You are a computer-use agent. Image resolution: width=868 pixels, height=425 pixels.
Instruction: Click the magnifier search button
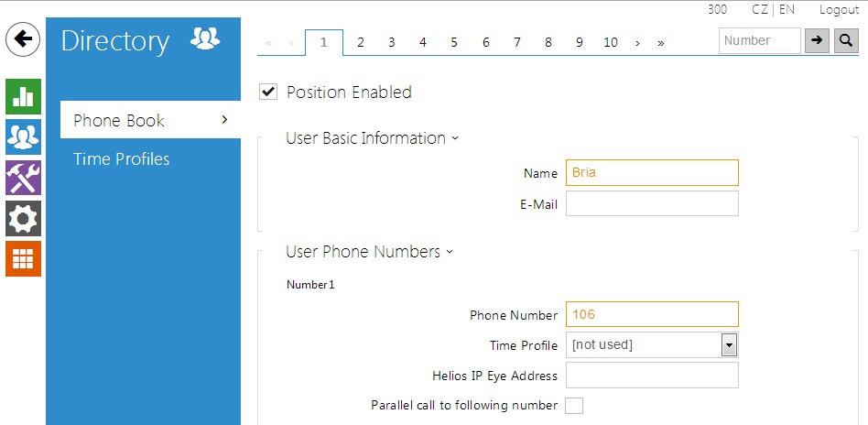click(845, 40)
